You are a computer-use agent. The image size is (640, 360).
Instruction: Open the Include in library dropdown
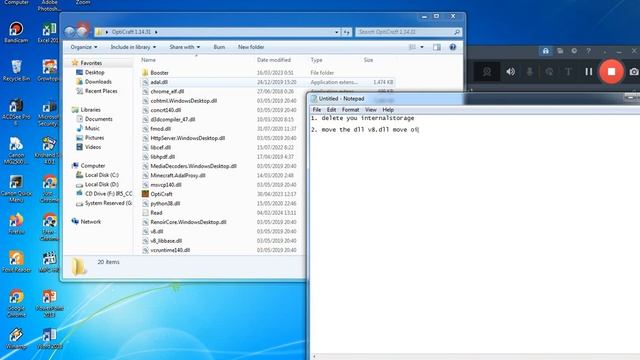133,47
